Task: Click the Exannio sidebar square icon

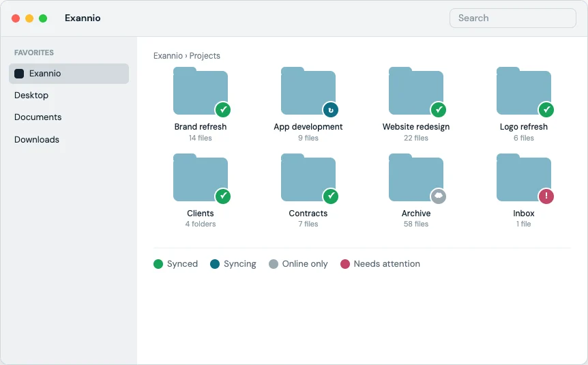Action: (19, 74)
